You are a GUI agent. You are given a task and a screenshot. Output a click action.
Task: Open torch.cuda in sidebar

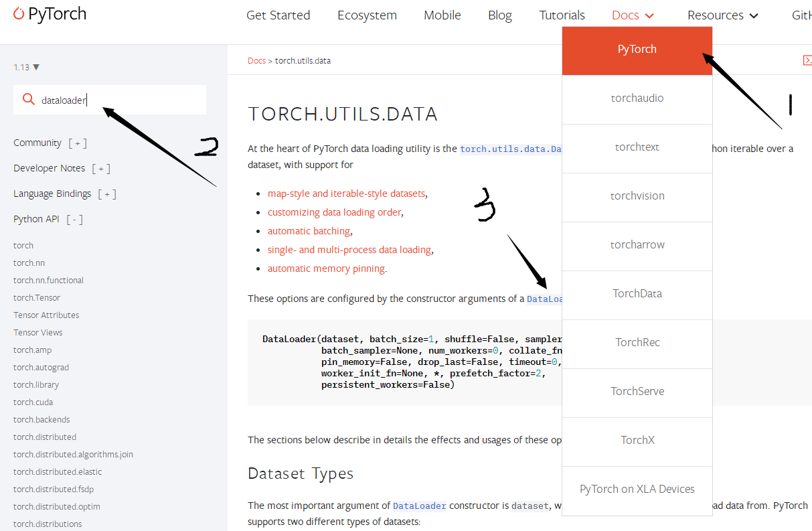33,402
